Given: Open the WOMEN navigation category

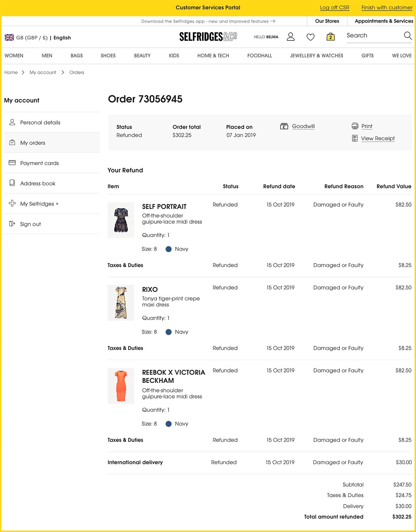Looking at the screenshot, I should [x=14, y=56].
